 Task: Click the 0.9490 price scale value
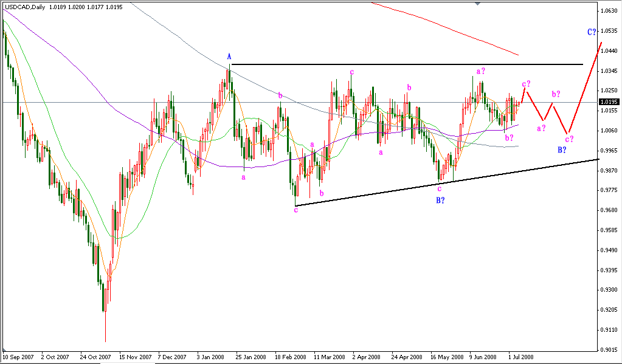coord(609,250)
